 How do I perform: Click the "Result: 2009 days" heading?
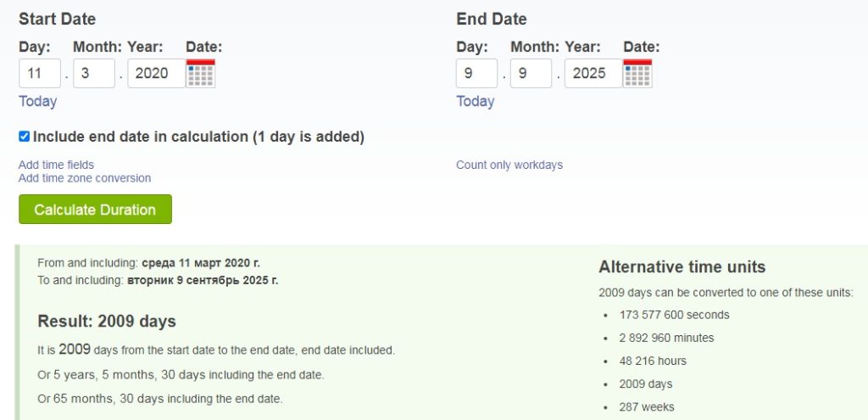(x=107, y=322)
